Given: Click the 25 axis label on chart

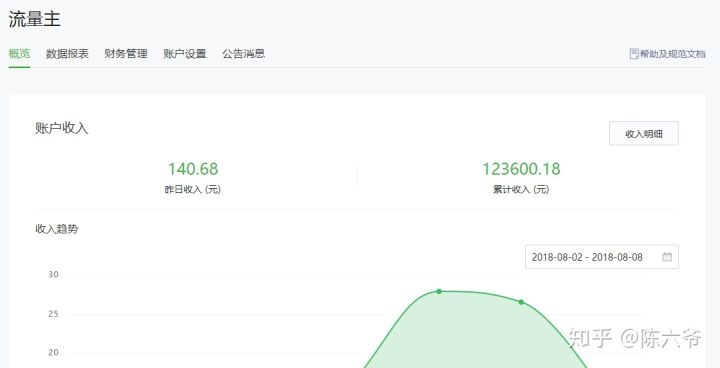Looking at the screenshot, I should point(53,314).
